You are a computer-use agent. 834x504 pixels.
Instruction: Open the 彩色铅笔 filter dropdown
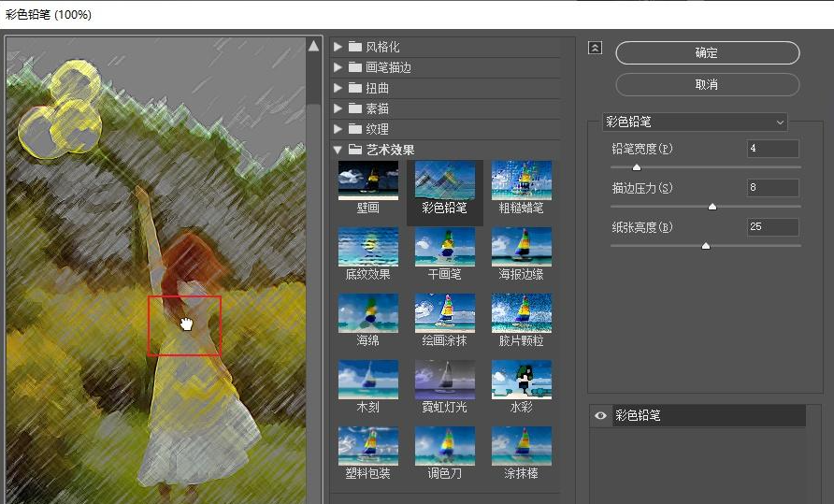pyautogui.click(x=694, y=122)
